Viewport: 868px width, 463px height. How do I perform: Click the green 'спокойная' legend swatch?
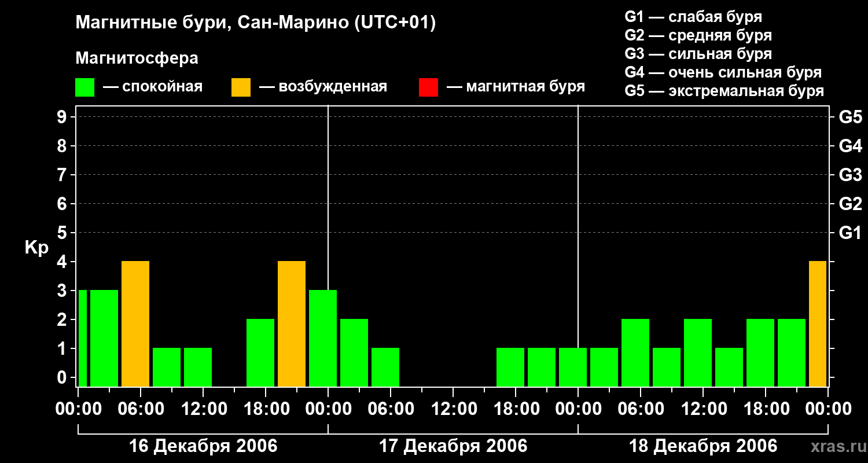pyautogui.click(x=85, y=87)
